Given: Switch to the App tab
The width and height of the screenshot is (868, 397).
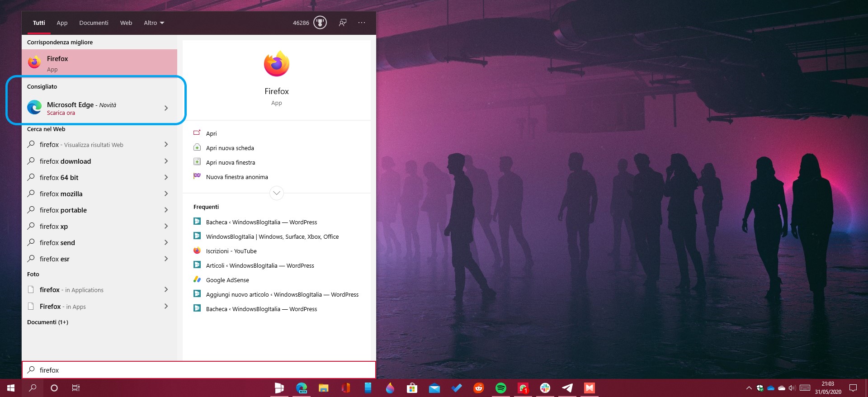Looking at the screenshot, I should 62,23.
